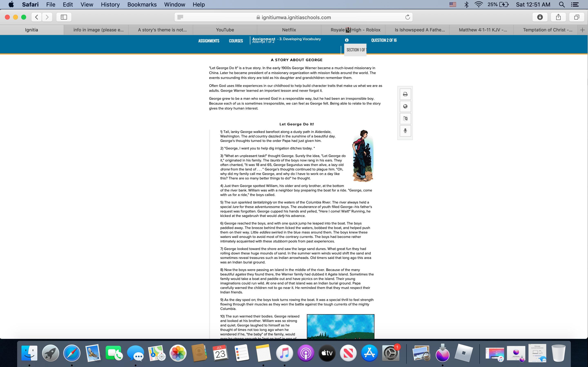Click the Safari share icon
The height and width of the screenshot is (367, 588).
click(558, 17)
